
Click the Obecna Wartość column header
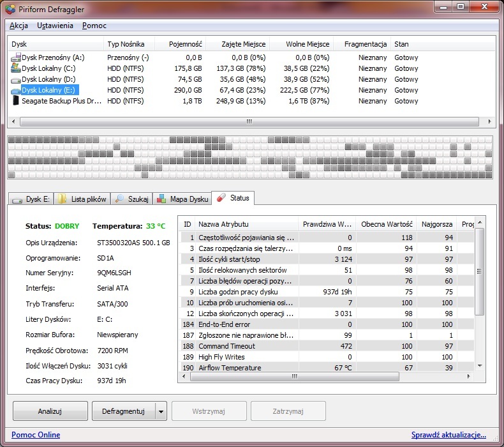tap(387, 224)
